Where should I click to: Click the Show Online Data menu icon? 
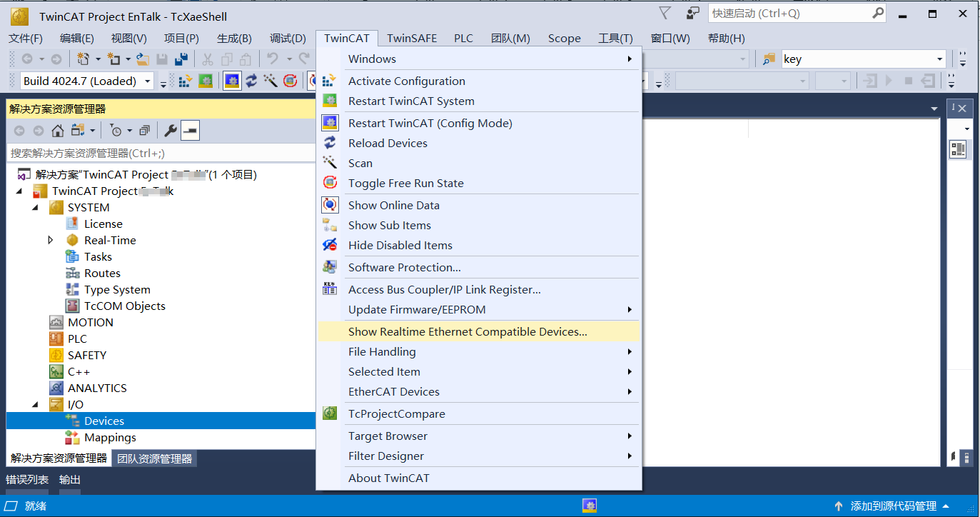coord(330,205)
